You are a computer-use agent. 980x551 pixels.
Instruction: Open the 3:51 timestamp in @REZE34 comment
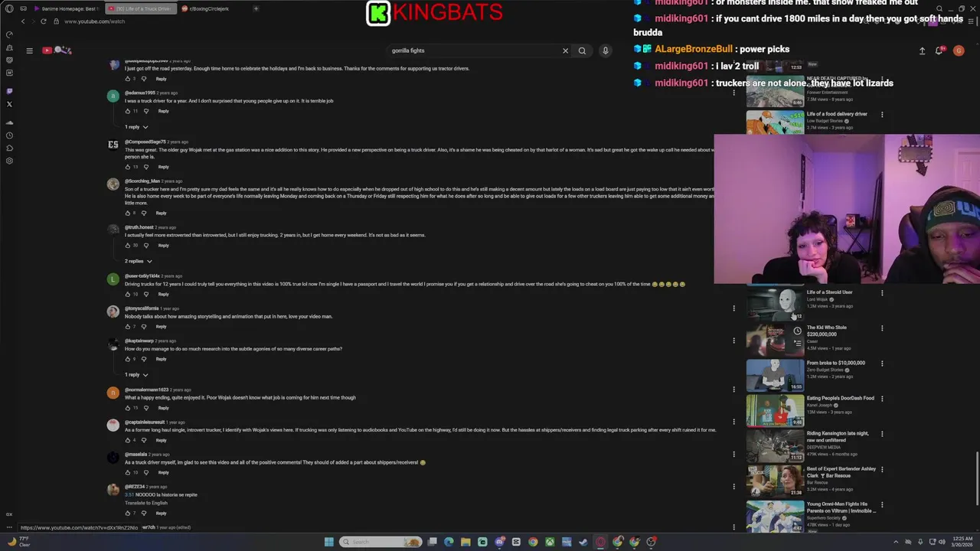click(x=129, y=494)
